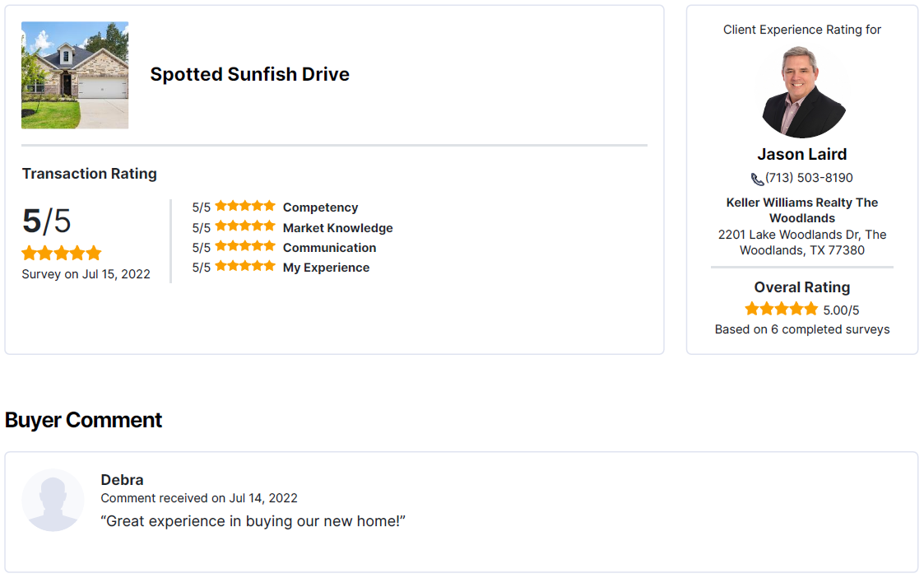Click the Buyer Comment heading
Image resolution: width=924 pixels, height=578 pixels.
83,421
